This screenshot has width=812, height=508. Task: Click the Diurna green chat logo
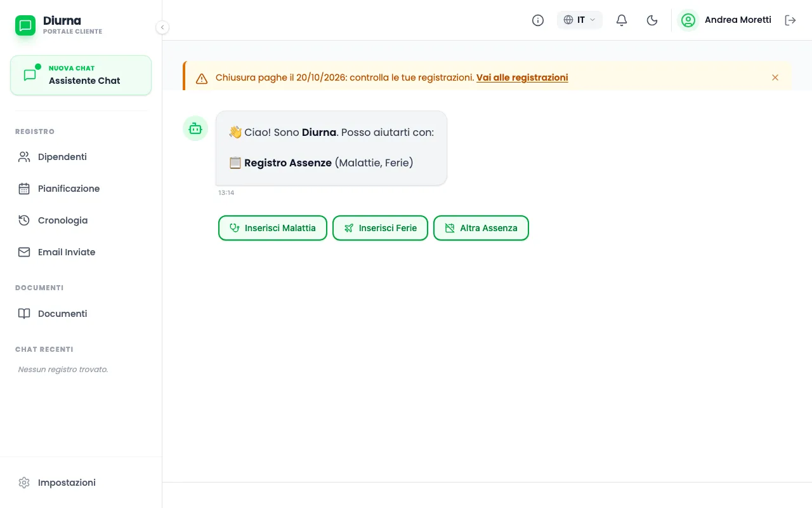tap(25, 25)
